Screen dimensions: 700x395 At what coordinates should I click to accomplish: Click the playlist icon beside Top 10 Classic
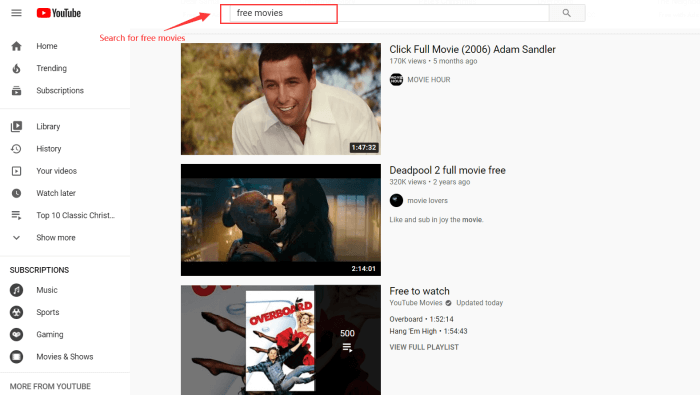[x=17, y=216]
